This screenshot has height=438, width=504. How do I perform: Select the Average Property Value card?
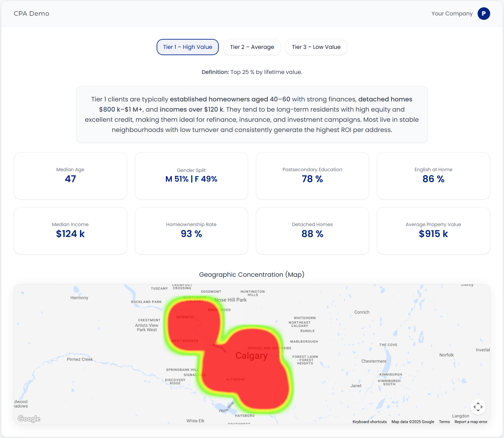click(x=433, y=231)
